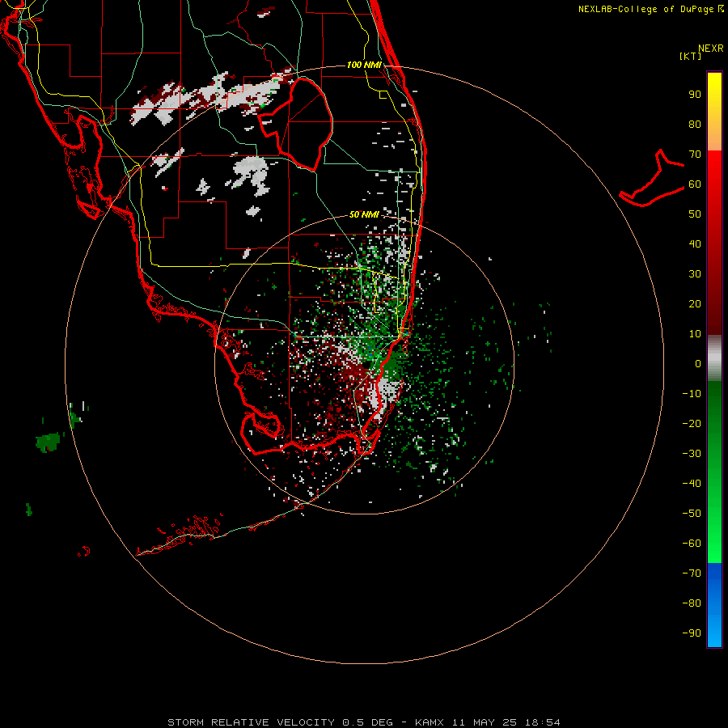Click the 70 value on the velocity scale
Image resolution: width=728 pixels, height=728 pixels.
[x=695, y=154]
